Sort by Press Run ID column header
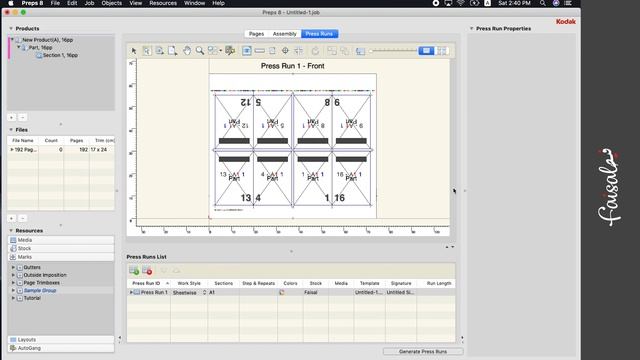Image resolution: width=640 pixels, height=360 pixels. [x=149, y=283]
